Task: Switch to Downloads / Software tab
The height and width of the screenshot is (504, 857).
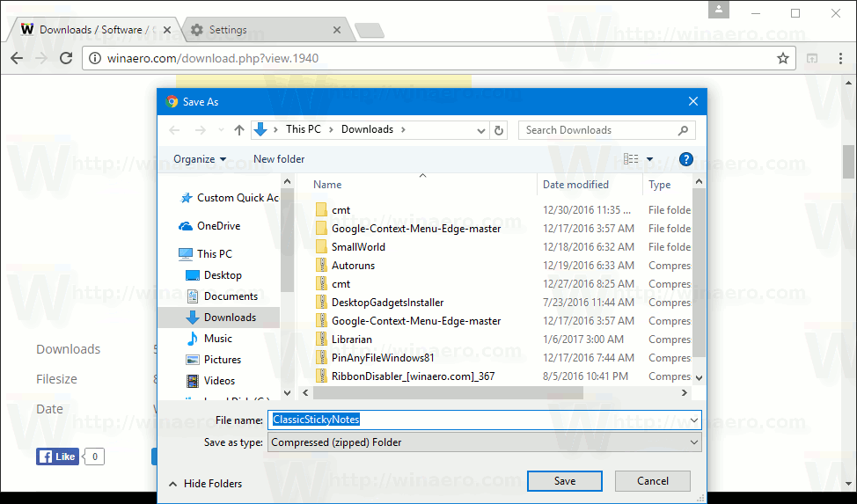Action: point(96,30)
